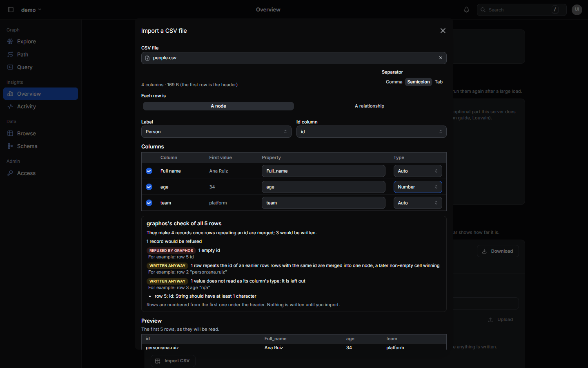Open the Activity insights page

tap(40, 106)
